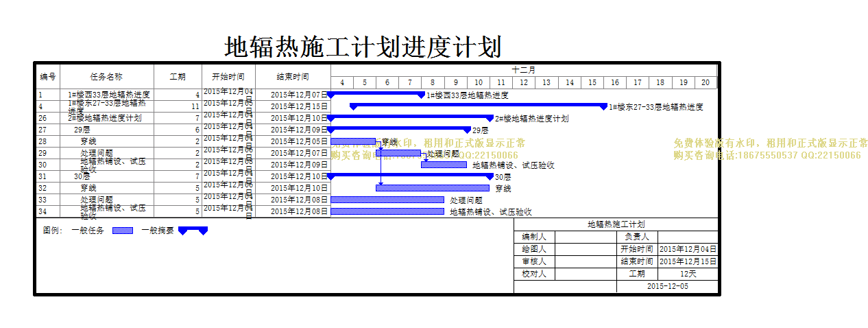Click task name 1#楼西33层地辐热进度 in the table

[109, 95]
